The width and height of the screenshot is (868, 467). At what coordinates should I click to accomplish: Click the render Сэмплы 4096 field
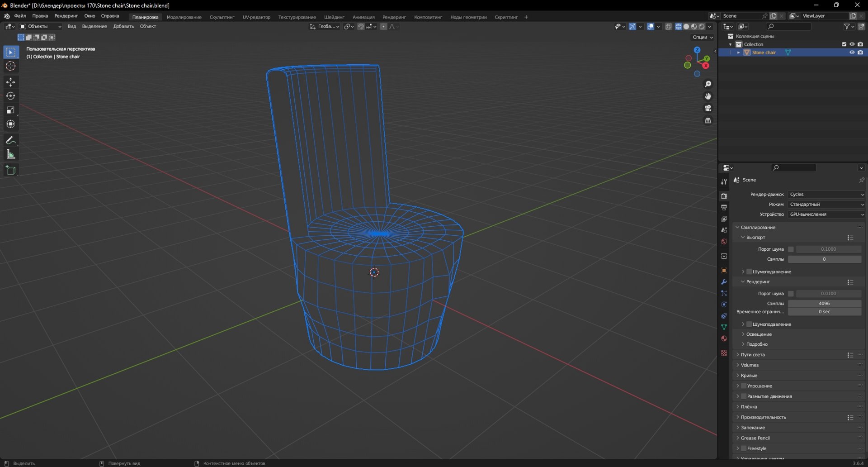point(824,304)
